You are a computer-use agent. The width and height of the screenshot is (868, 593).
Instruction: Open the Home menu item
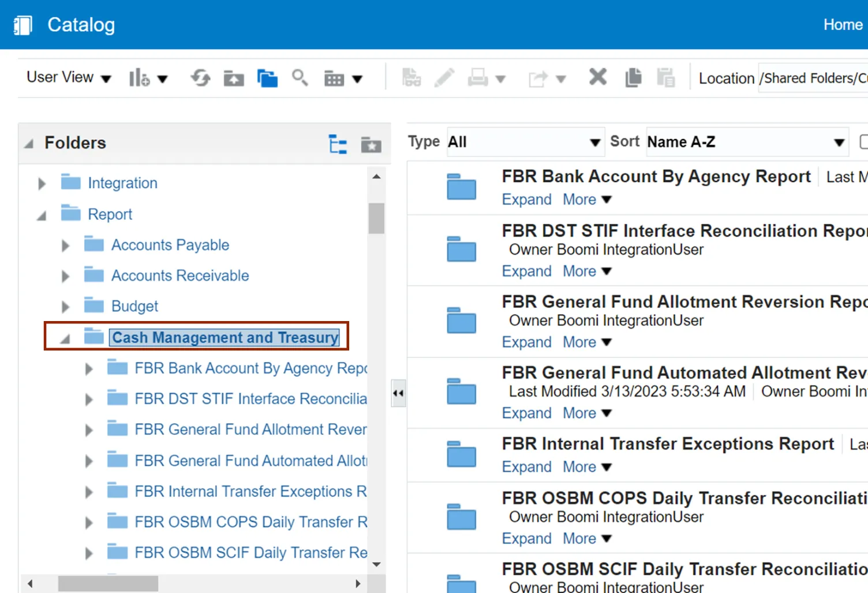click(842, 25)
